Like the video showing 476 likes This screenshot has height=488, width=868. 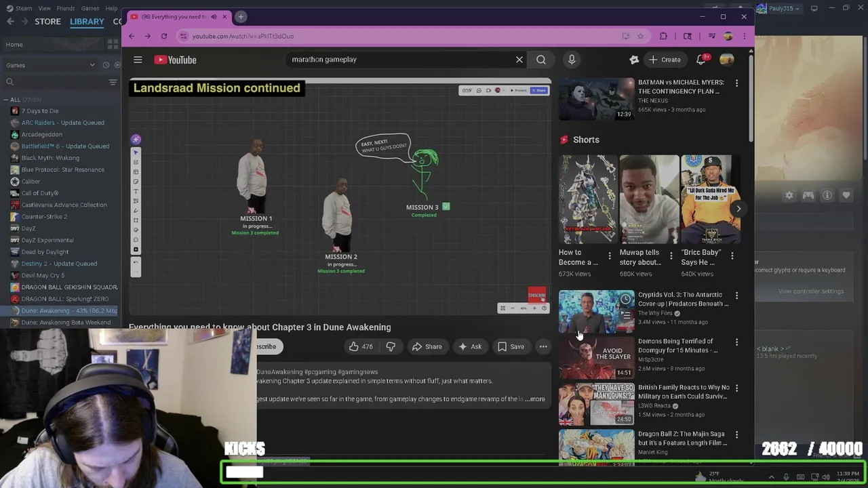coord(361,346)
